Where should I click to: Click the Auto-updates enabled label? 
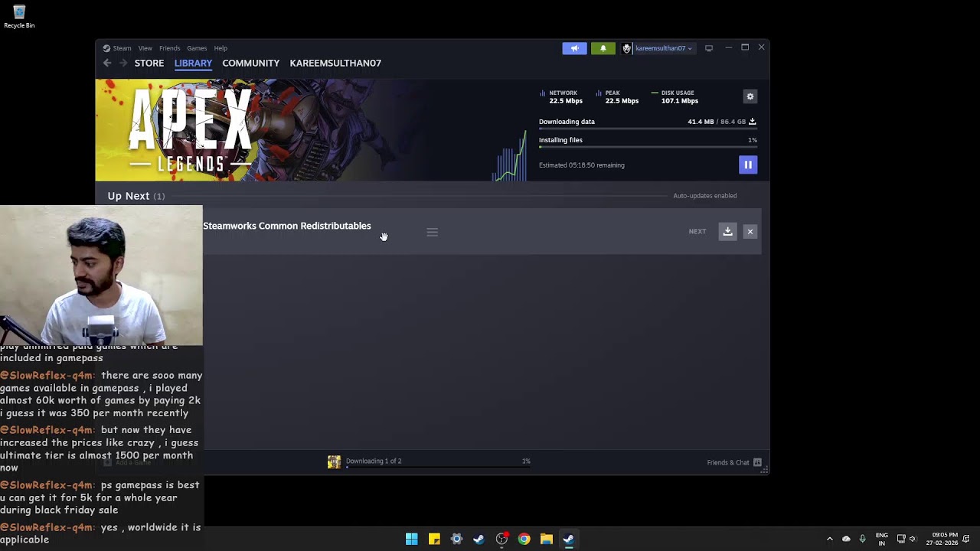(704, 196)
